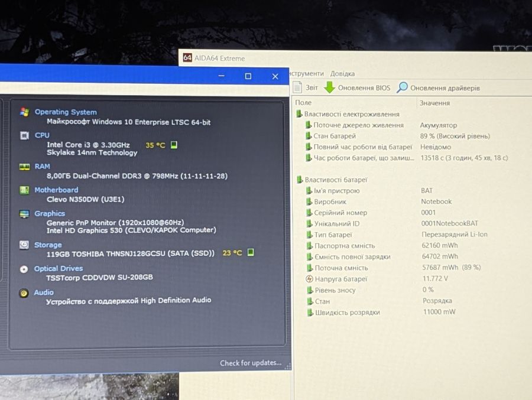Open the Довідка menu in AIDA64
Image resolution: width=532 pixels, height=400 pixels.
click(342, 74)
